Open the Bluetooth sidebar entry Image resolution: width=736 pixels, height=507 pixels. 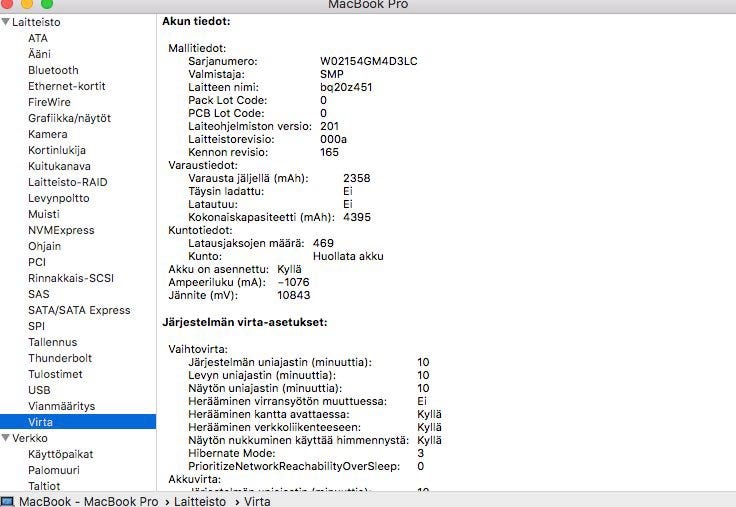(x=54, y=70)
